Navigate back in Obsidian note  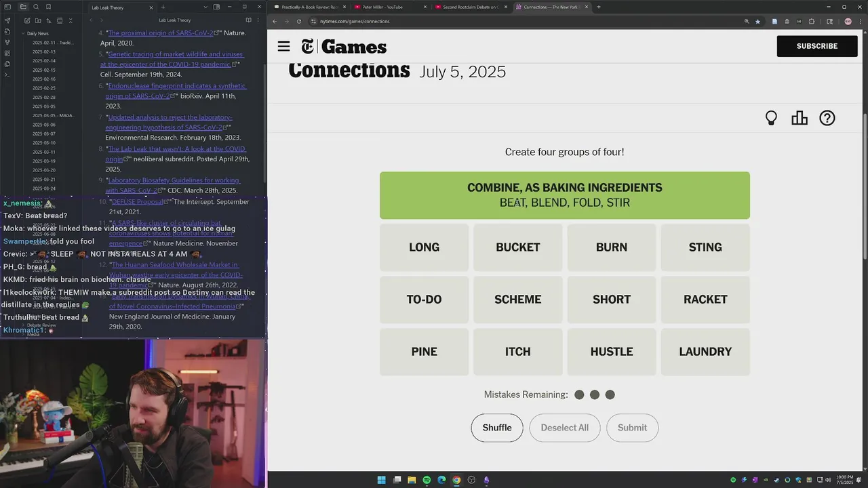(91, 20)
